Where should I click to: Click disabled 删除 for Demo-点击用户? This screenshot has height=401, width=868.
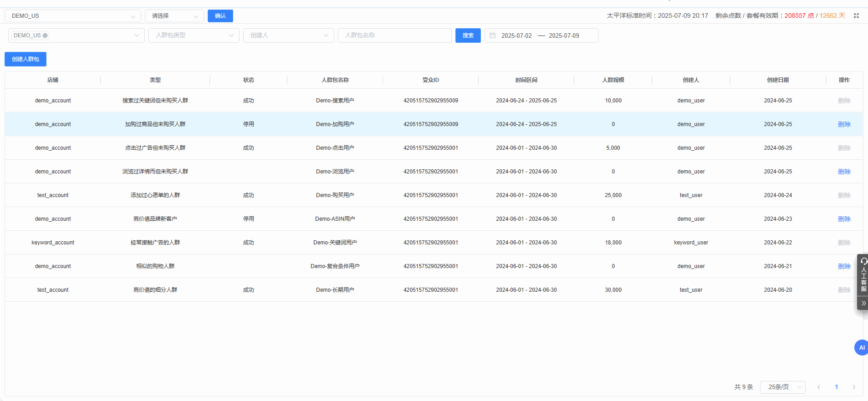click(x=844, y=148)
